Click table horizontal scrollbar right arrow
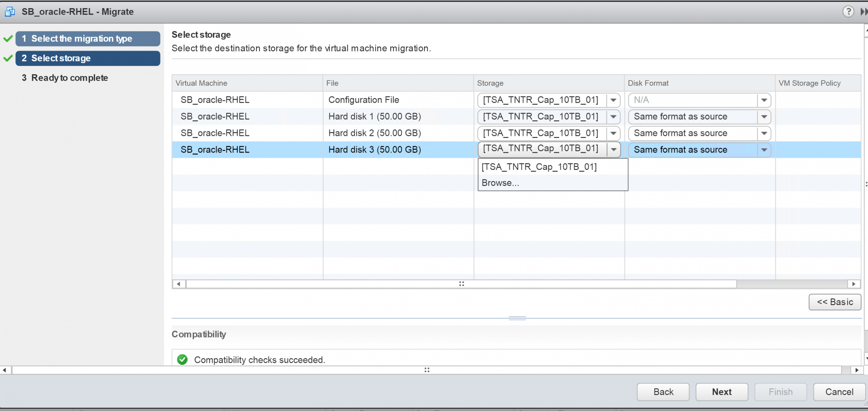The image size is (868, 411). [x=853, y=284]
